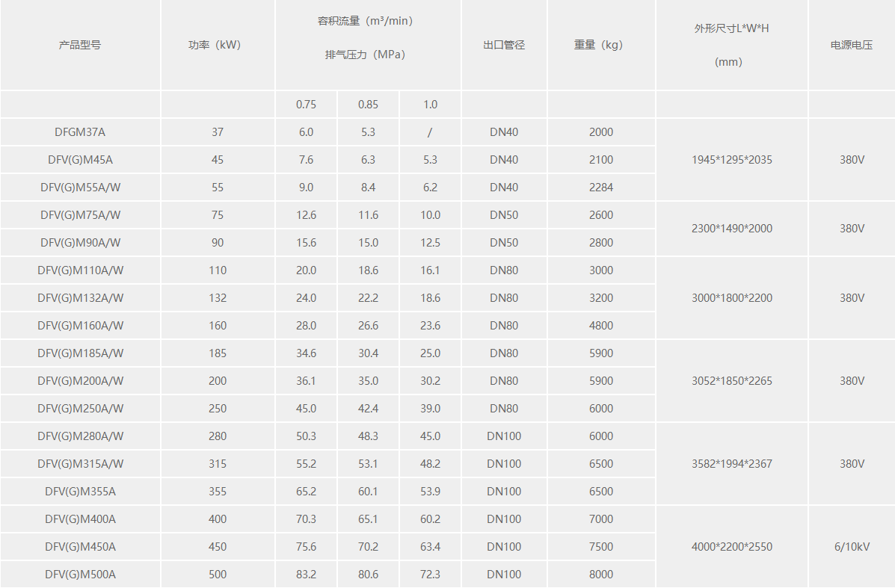Click the DFV(G)M355A model name

(80, 492)
